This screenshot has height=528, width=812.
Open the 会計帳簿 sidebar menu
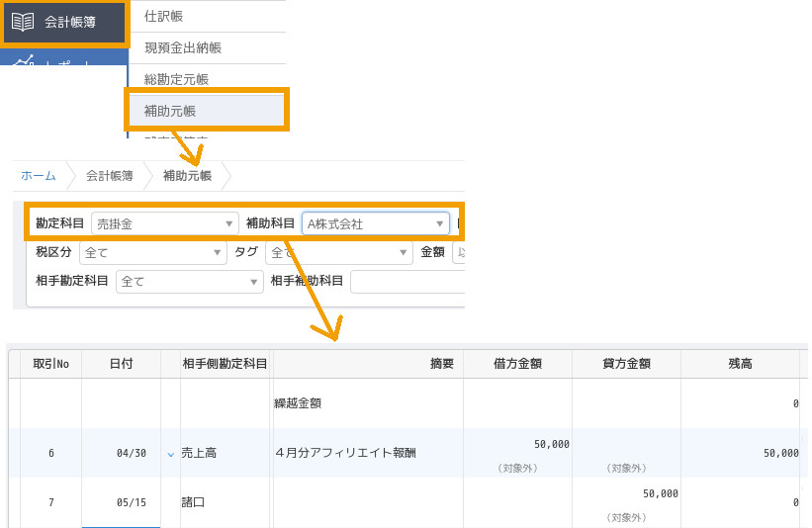64,23
